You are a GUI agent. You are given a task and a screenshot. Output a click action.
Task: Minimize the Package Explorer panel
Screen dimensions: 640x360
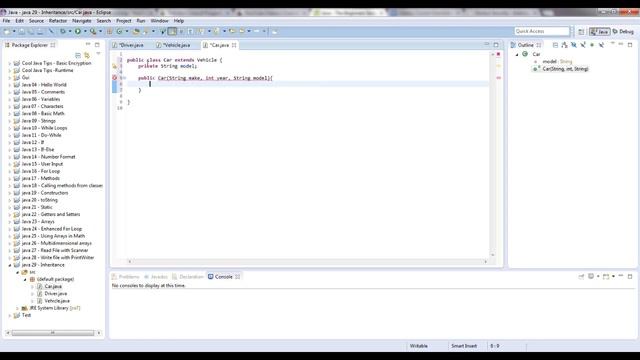tap(88, 44)
